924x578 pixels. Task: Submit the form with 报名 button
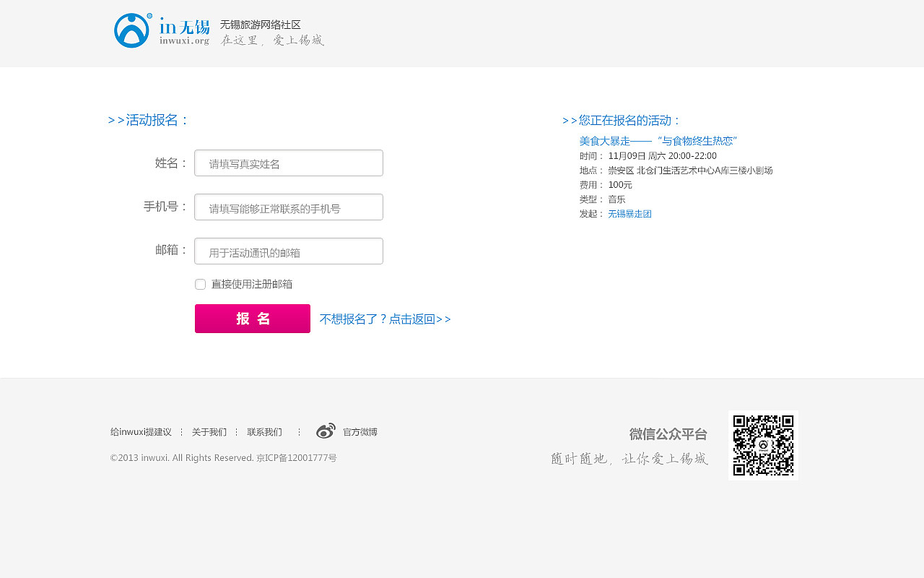tap(253, 319)
